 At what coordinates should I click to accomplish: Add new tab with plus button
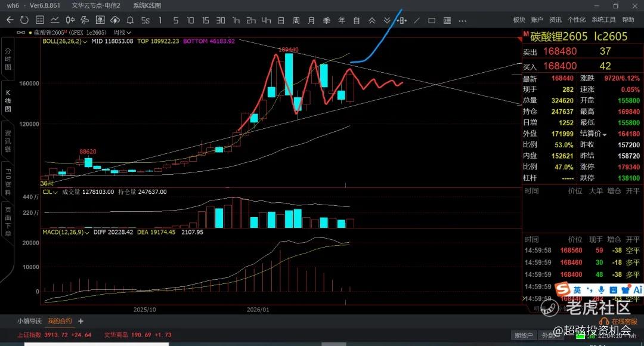(80, 321)
